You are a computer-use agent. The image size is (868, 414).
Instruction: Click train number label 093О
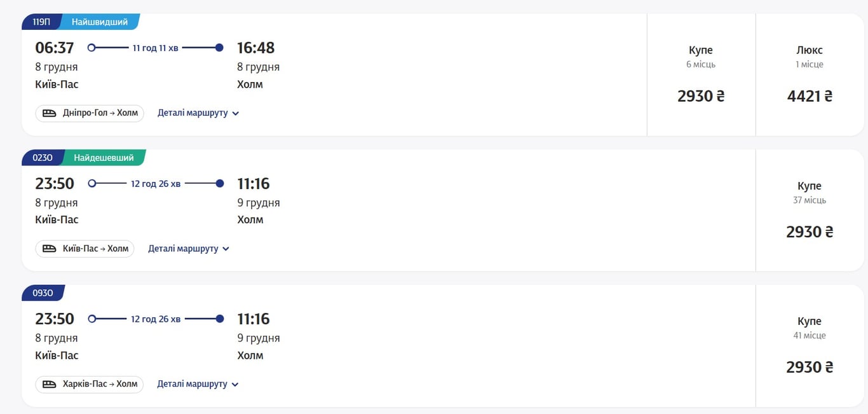tap(43, 293)
